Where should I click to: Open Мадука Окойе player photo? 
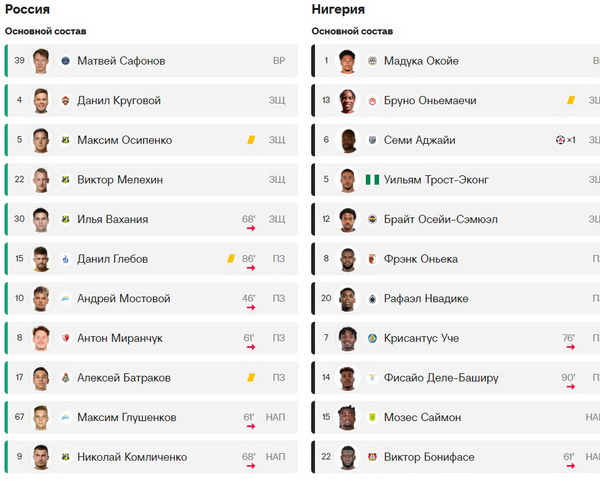coord(347,61)
